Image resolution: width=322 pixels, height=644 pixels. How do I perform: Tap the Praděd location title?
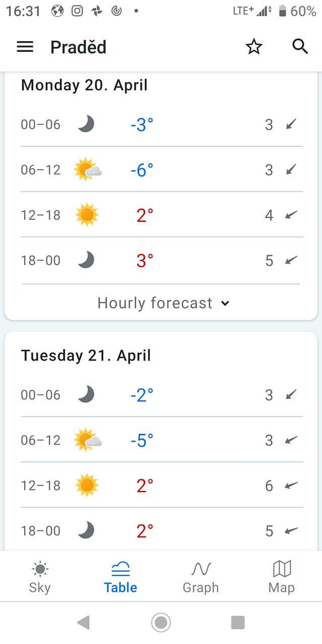(78, 47)
